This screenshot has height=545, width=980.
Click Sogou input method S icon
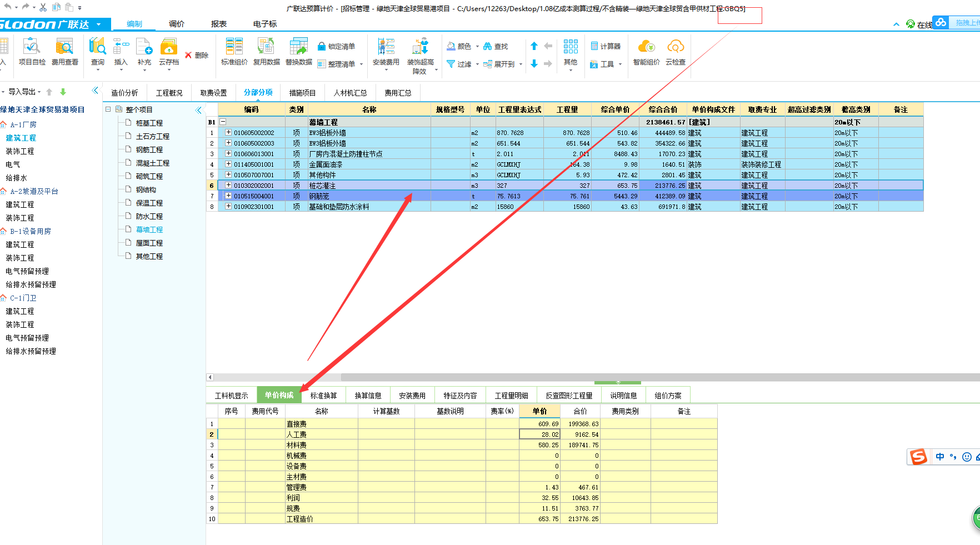pos(918,457)
